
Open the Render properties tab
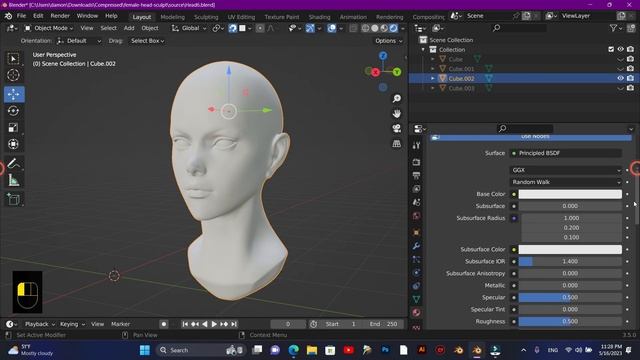(x=416, y=162)
